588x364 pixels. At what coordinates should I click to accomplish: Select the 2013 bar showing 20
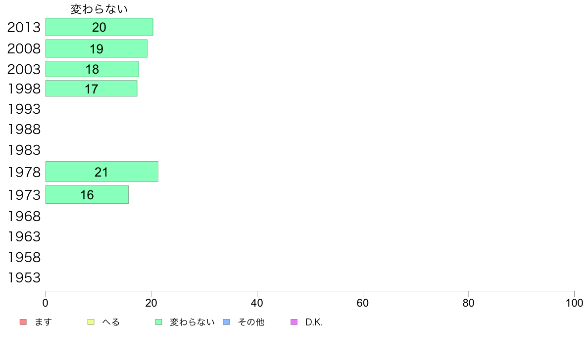[x=99, y=27]
